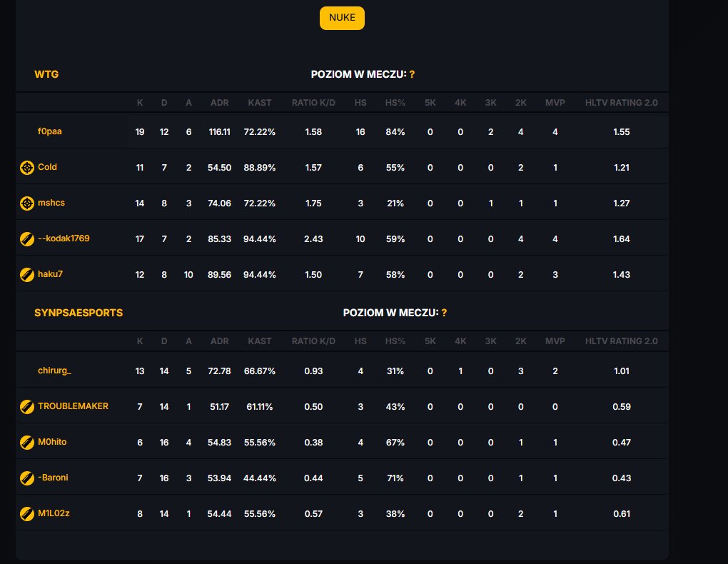Click f0paa's HLTV rating 1.55
728x564 pixels.
tap(621, 132)
